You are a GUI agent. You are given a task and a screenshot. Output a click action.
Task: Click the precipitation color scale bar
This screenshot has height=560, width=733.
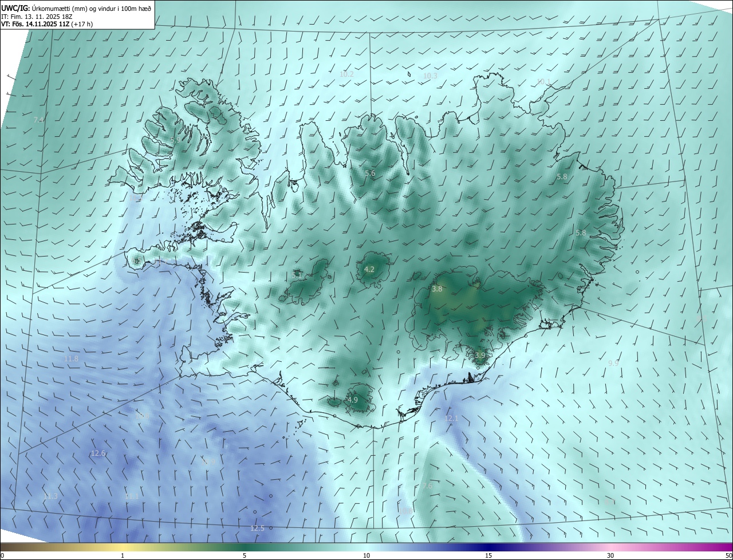tap(366, 547)
